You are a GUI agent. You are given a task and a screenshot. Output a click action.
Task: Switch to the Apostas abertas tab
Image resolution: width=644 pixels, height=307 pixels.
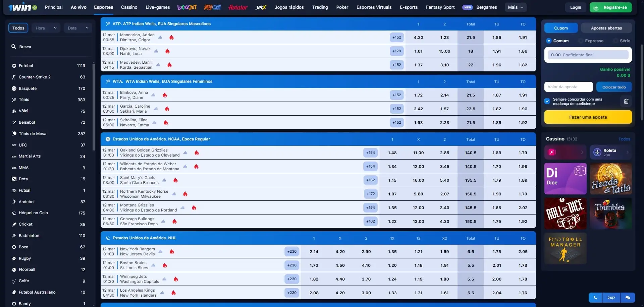click(606, 28)
